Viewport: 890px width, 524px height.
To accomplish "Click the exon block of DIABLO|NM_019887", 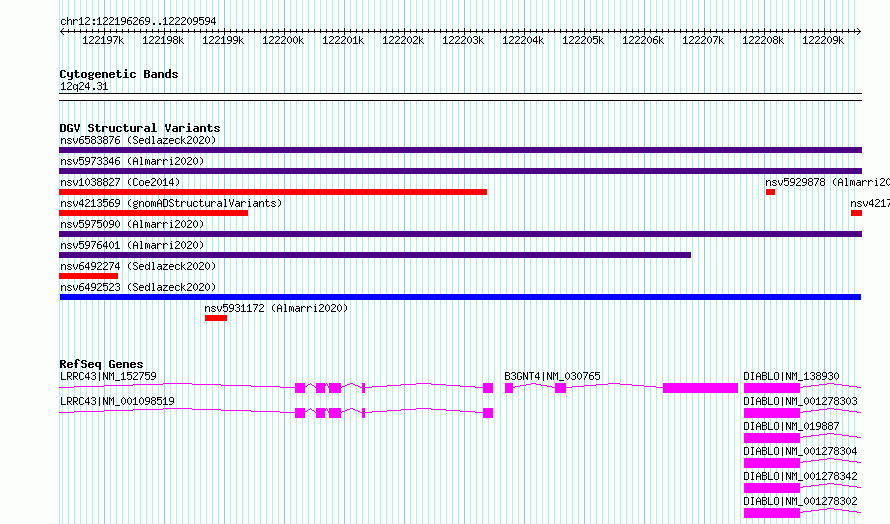I will coord(772,438).
